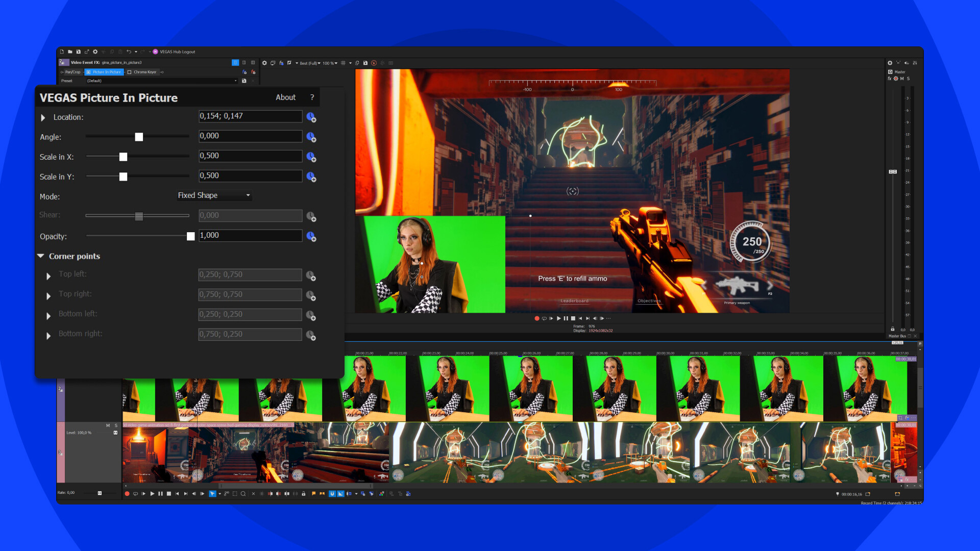This screenshot has width=980, height=551.
Task: Mute the Master bus with the M button
Action: point(902,79)
